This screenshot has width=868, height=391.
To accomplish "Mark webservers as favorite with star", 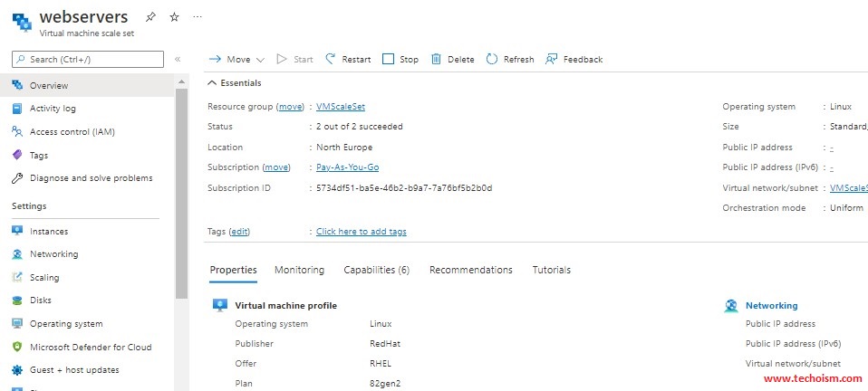I will tap(174, 17).
